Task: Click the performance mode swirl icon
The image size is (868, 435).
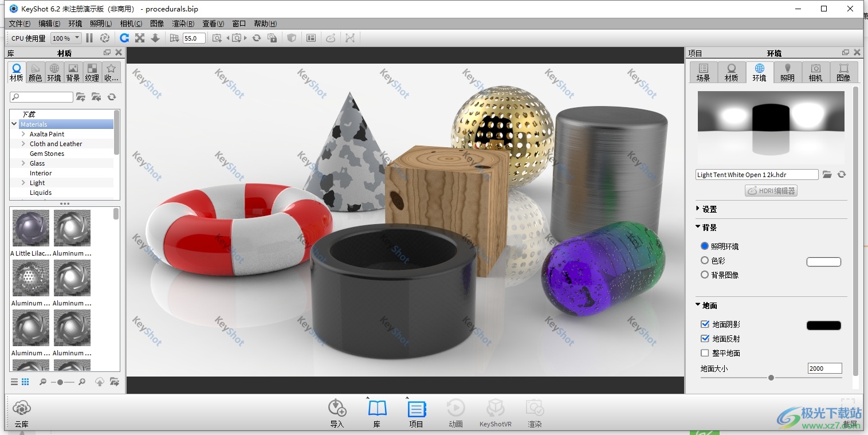Action: pos(104,38)
